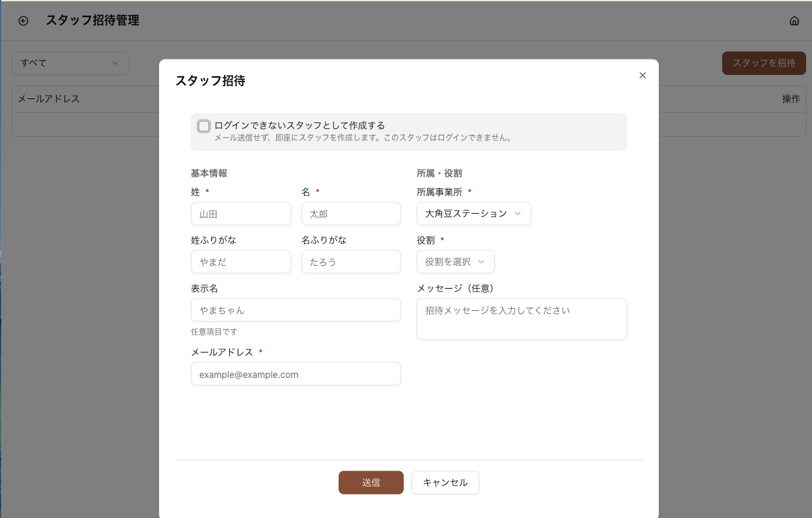The width and height of the screenshot is (812, 518).
Task: Click the 招待メッセージ text area
Action: tap(521, 319)
